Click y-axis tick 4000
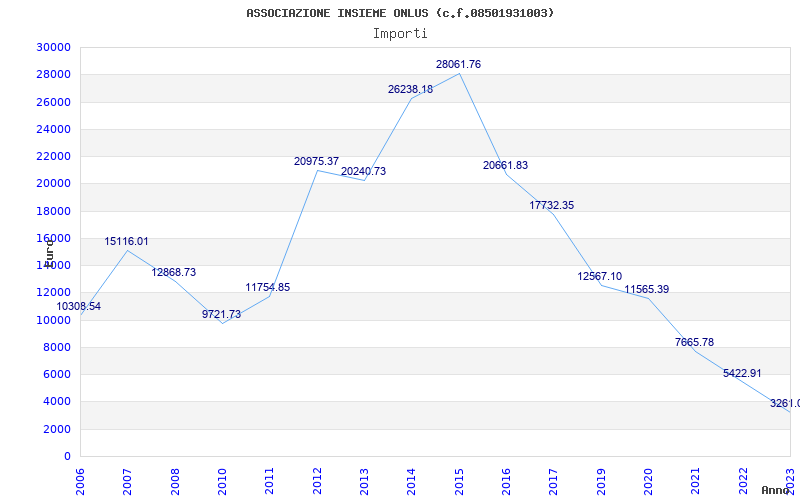This screenshot has width=800, height=500. click(56, 402)
